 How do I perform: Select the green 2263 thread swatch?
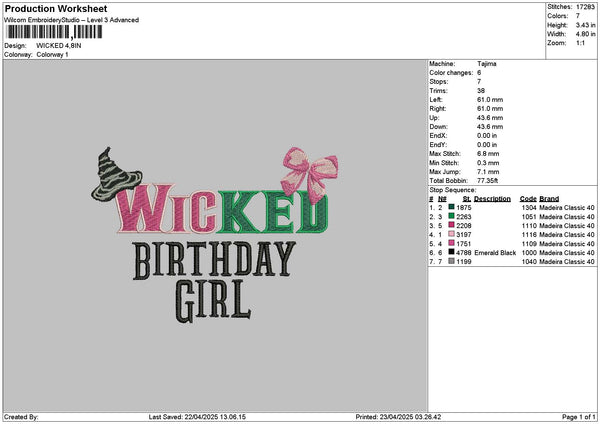(451, 216)
